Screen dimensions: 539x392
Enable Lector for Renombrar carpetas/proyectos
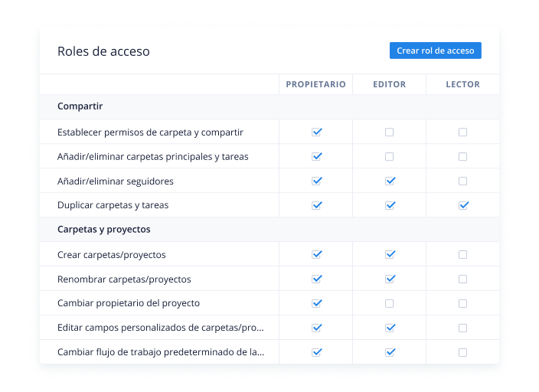click(462, 279)
